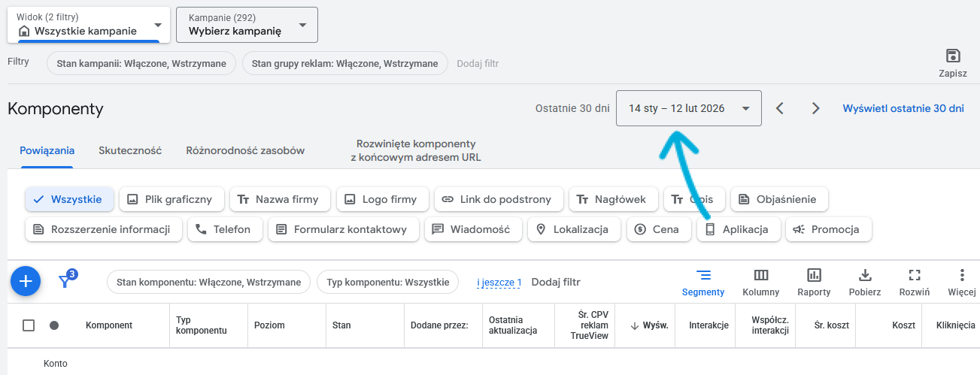Image resolution: width=980 pixels, height=375 pixels.
Task: Save filters with the Zapisz icon
Action: [952, 63]
